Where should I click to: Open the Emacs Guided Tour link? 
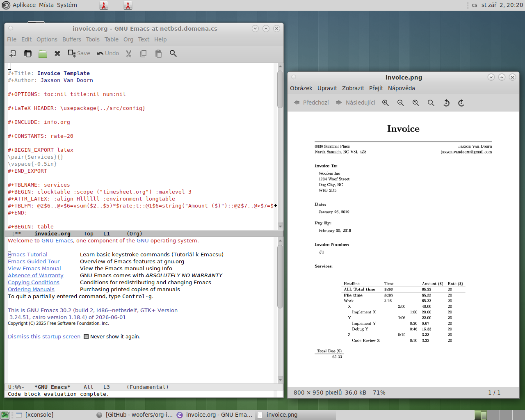[34, 262]
